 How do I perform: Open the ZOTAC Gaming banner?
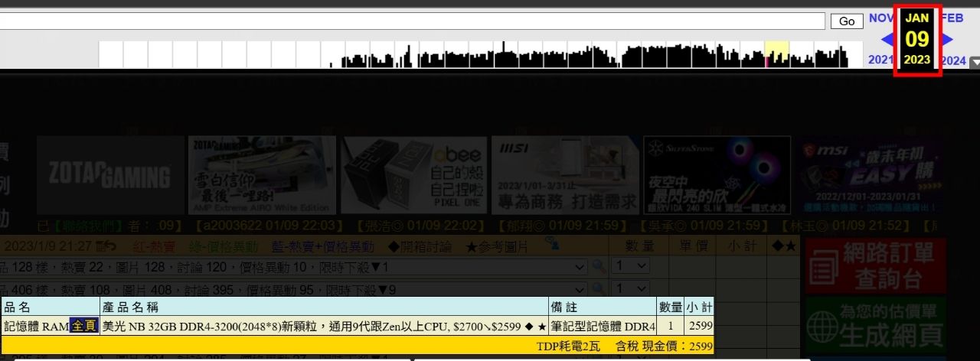coord(110,175)
